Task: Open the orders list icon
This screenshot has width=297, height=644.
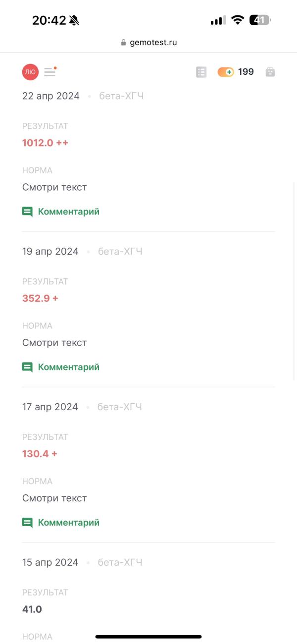Action: tap(201, 72)
